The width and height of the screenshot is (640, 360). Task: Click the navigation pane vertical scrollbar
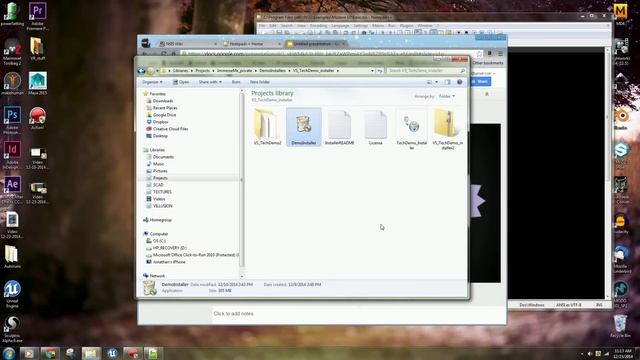(242, 180)
